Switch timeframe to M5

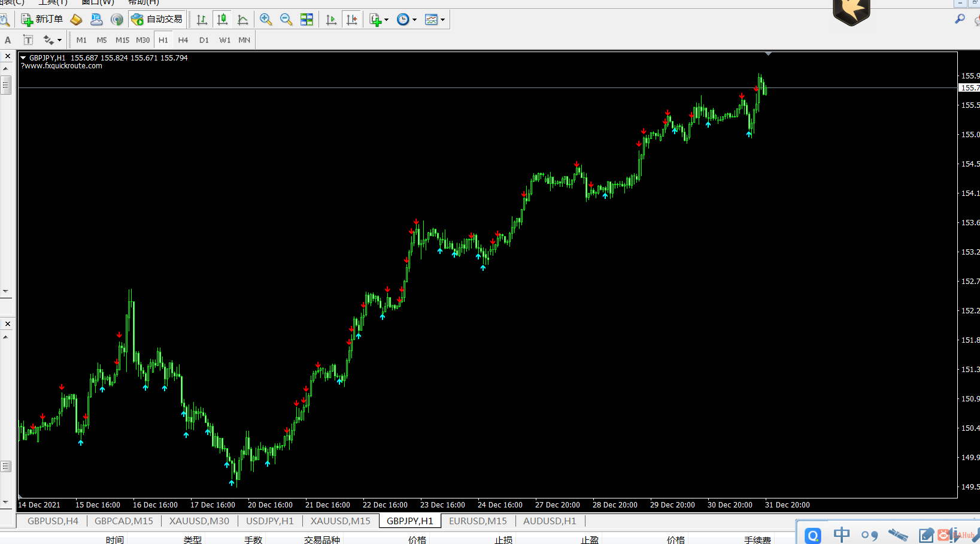click(x=102, y=40)
